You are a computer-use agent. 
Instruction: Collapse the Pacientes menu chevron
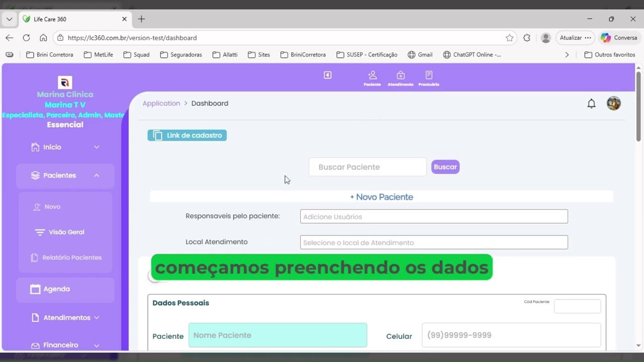97,175
